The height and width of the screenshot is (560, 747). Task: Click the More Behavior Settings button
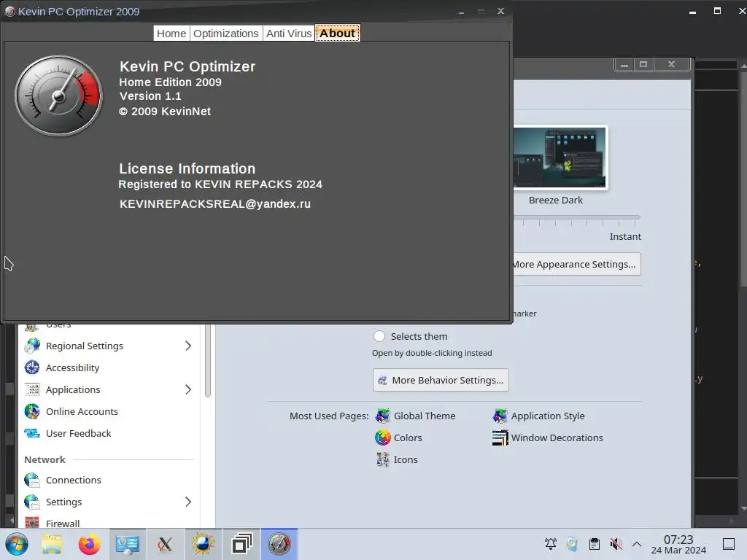441,380
